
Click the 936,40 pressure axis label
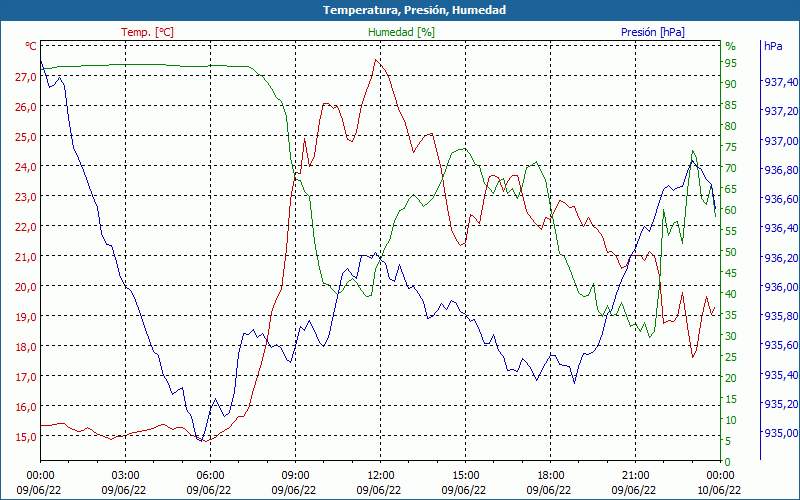tap(780, 228)
